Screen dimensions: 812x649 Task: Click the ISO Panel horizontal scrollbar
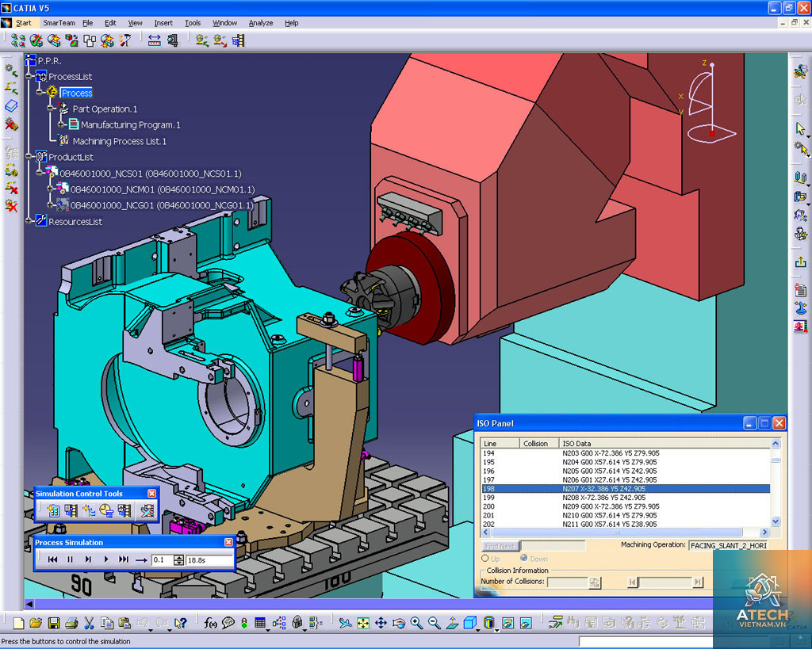[x=616, y=532]
